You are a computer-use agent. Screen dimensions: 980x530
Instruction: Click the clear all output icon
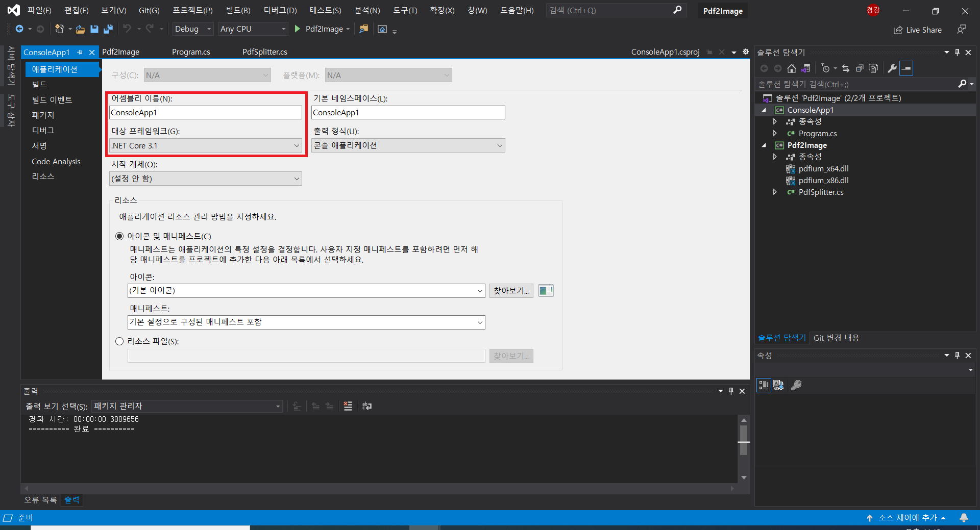(348, 406)
